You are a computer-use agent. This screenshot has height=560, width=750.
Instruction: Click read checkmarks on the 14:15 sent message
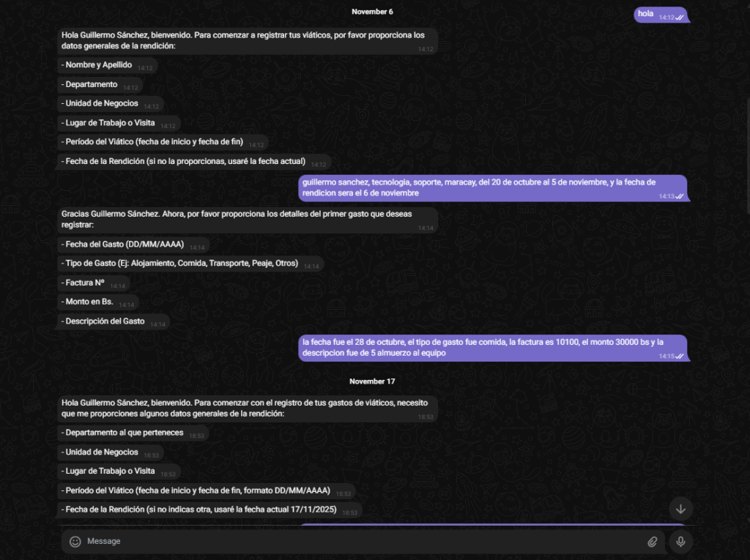pyautogui.click(x=680, y=356)
